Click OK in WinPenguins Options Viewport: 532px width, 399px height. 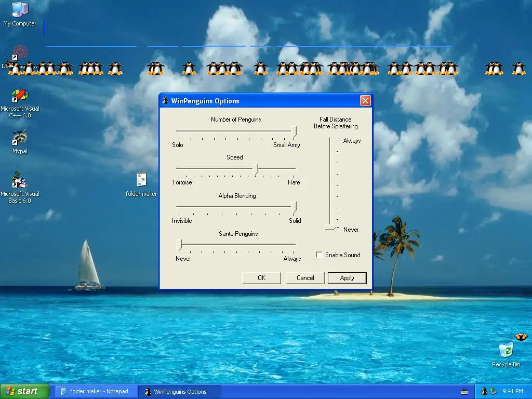pyautogui.click(x=261, y=278)
